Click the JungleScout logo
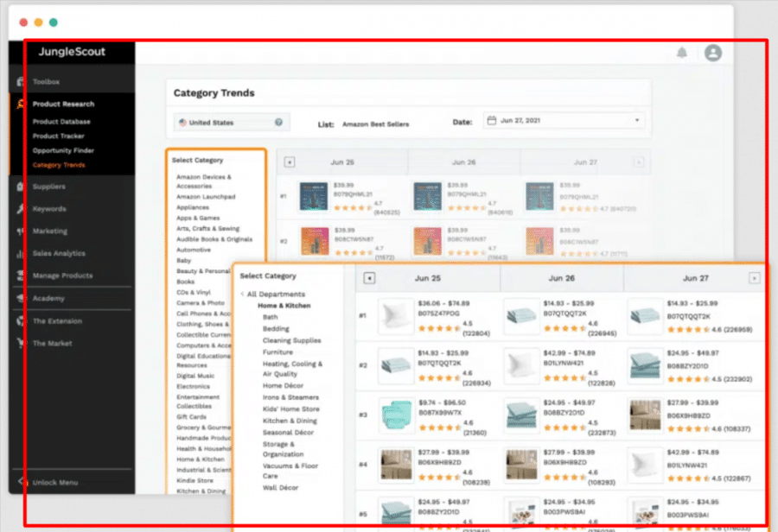Screen dimensions: 778x532 [x=72, y=52]
